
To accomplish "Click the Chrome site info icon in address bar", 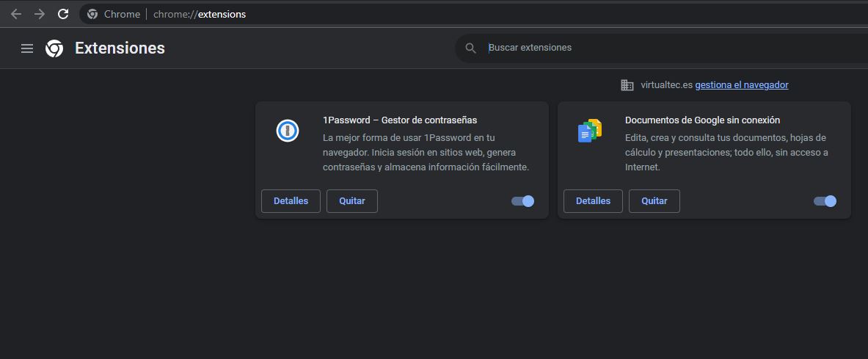I will (92, 15).
